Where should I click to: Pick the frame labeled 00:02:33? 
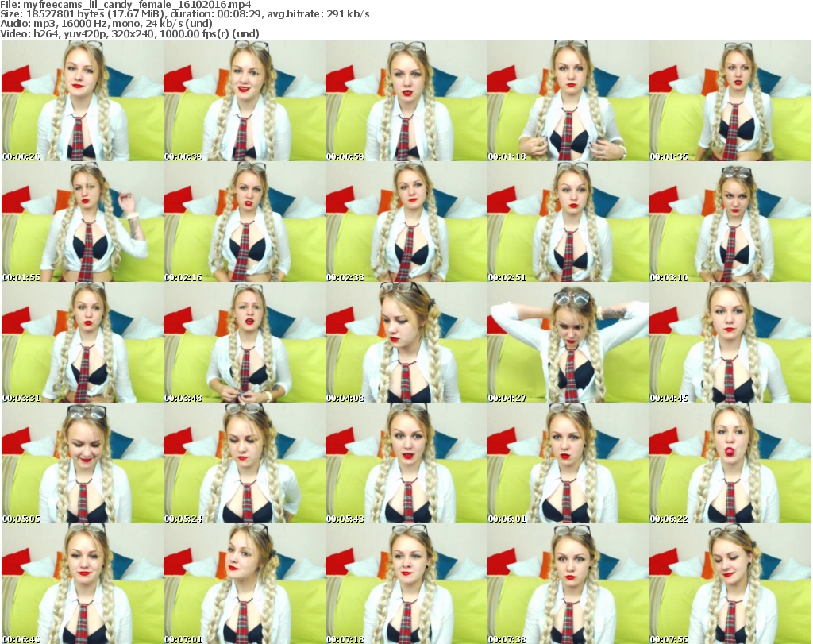406,222
